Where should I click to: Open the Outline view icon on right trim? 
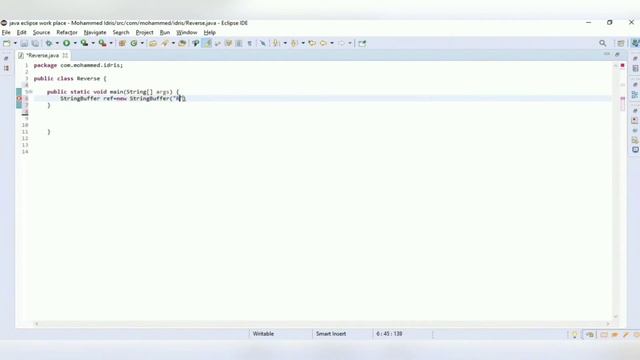[635, 95]
